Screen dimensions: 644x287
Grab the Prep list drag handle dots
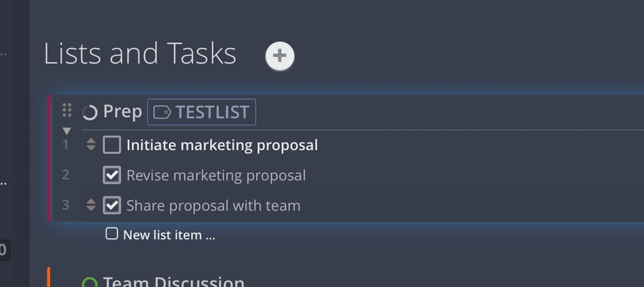(67, 110)
